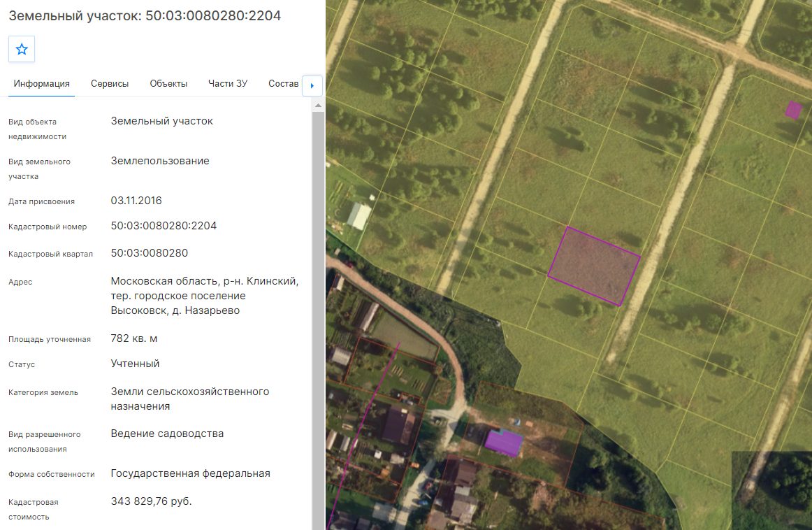
Task: Click the small purple marker at map edge
Action: 793,110
